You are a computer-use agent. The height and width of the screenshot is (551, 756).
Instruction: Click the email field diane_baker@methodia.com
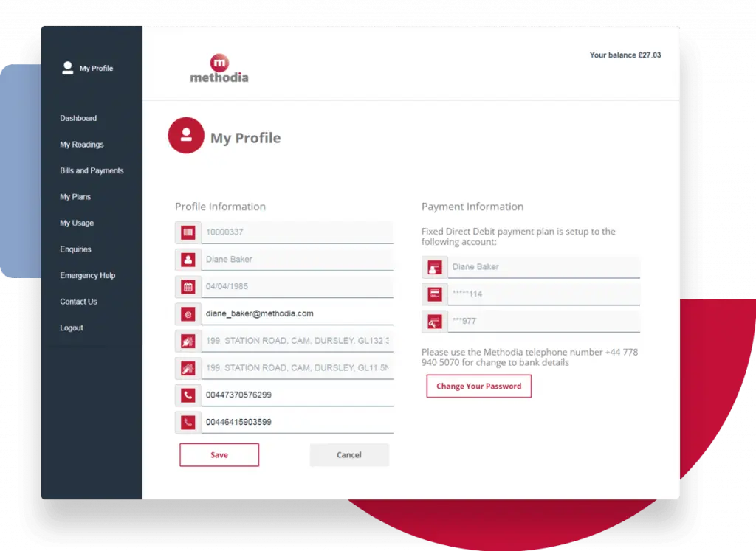[297, 314]
